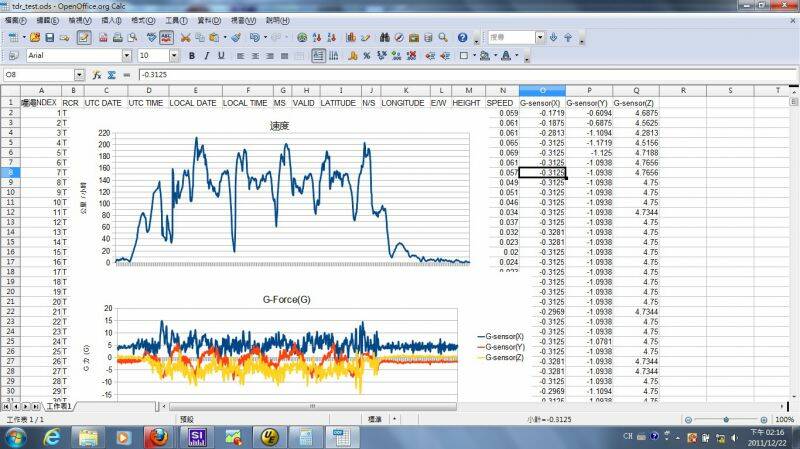Image resolution: width=800 pixels, height=449 pixels.
Task: Toggle Justified alignment
Action: tap(284, 56)
